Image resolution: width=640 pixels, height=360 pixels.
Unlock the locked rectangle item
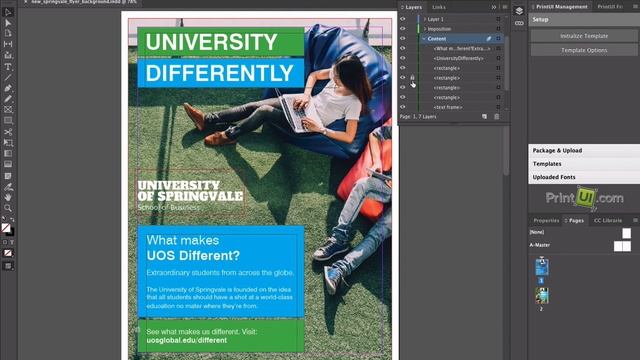click(412, 78)
